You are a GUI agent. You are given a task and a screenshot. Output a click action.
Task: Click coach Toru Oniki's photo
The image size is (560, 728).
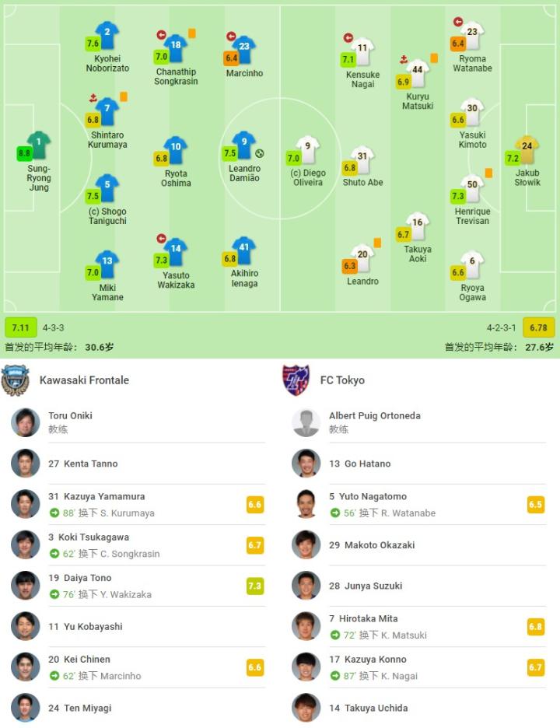pos(25,422)
